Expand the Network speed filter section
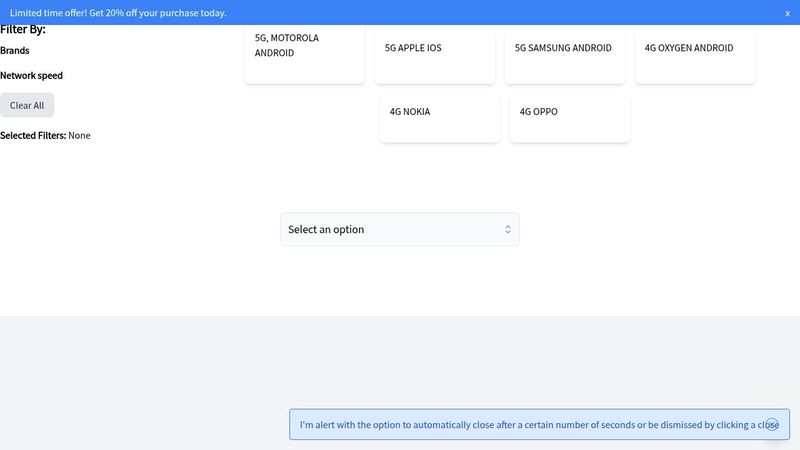This screenshot has width=800, height=450. click(x=31, y=76)
